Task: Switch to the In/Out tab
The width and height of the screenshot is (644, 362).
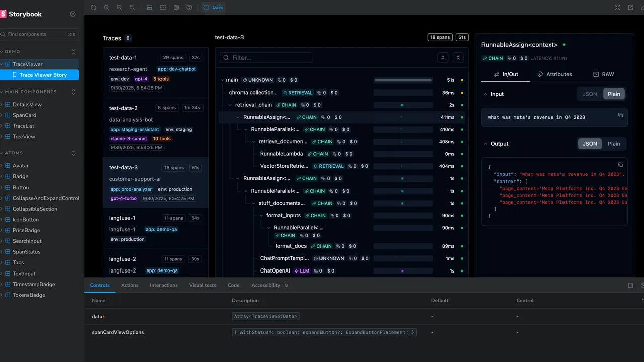Action: coord(506,74)
